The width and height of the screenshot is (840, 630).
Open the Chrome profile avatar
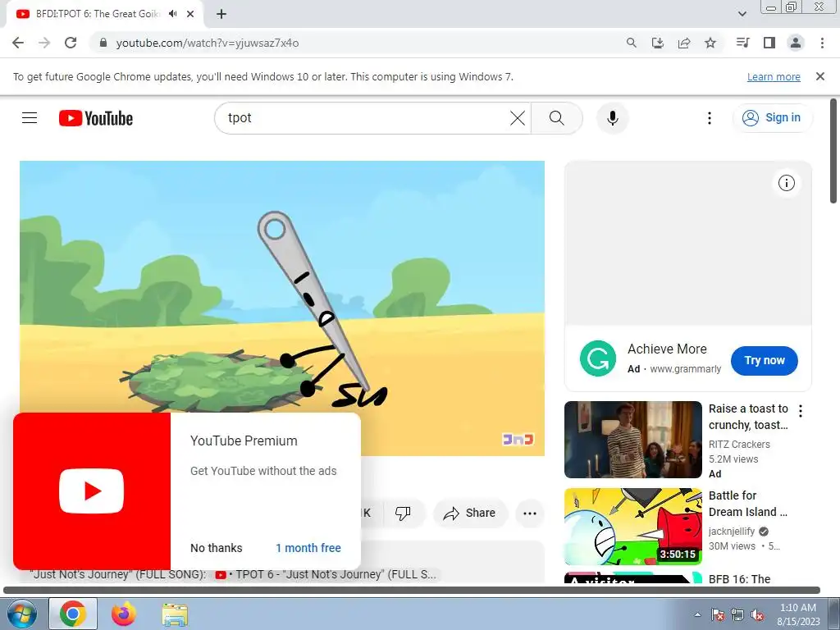[796, 43]
